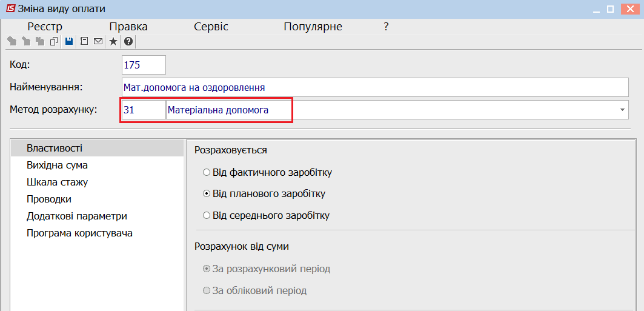Click the 'Найменування' text field
This screenshot has width=644, height=311.
tap(375, 87)
